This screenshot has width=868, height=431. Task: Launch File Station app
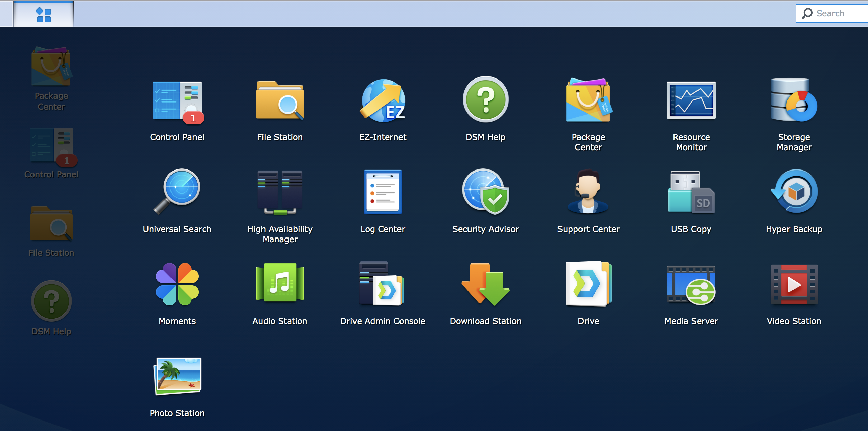coord(280,101)
